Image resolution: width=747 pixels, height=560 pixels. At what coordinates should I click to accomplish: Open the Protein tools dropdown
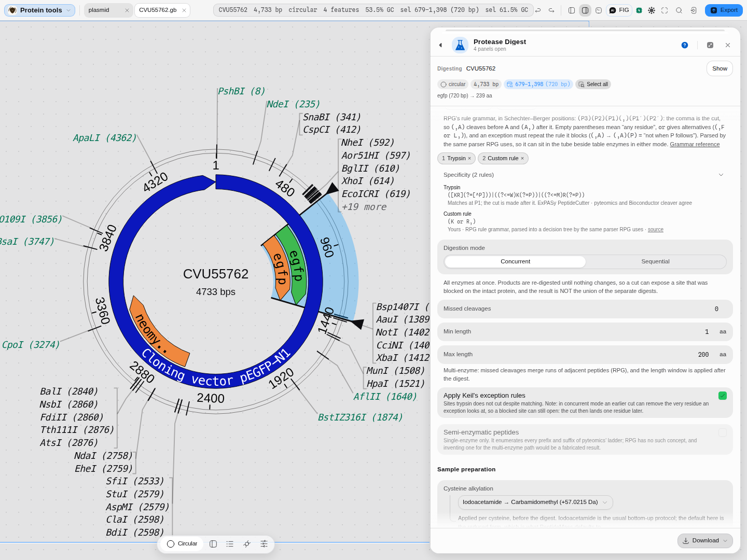pyautogui.click(x=40, y=10)
